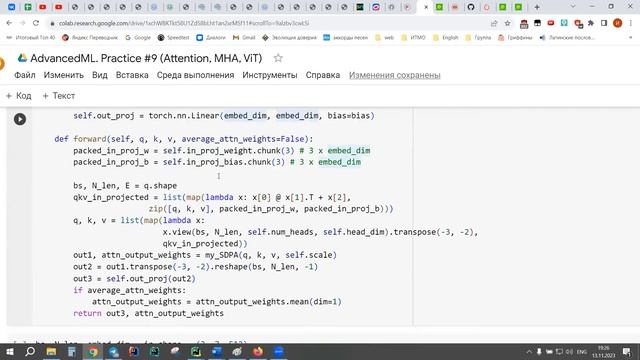Image resolution: width=640 pixels, height=360 pixels.
Task: Switch ENG keyboard language
Action: click(582, 351)
